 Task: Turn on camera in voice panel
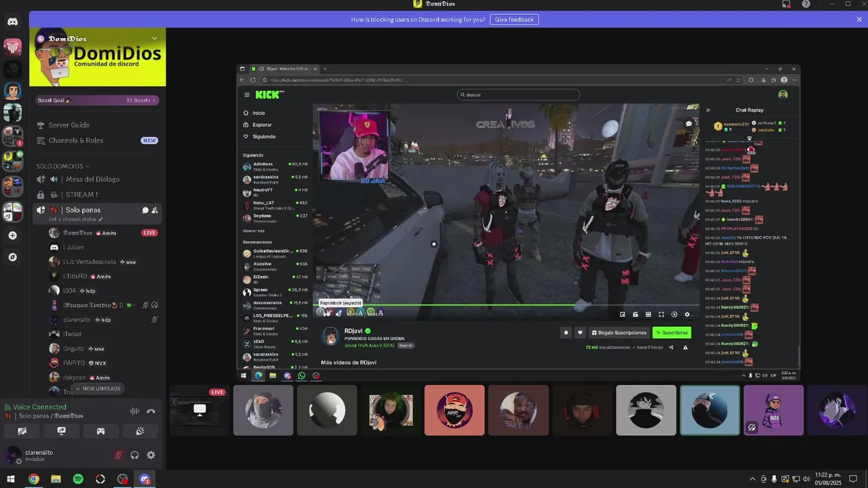[x=22, y=431]
